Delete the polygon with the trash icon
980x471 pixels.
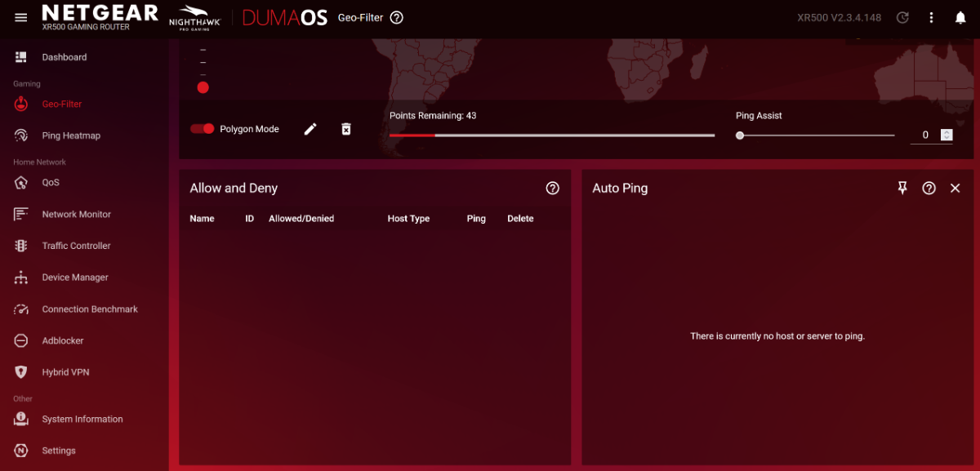pyautogui.click(x=346, y=129)
